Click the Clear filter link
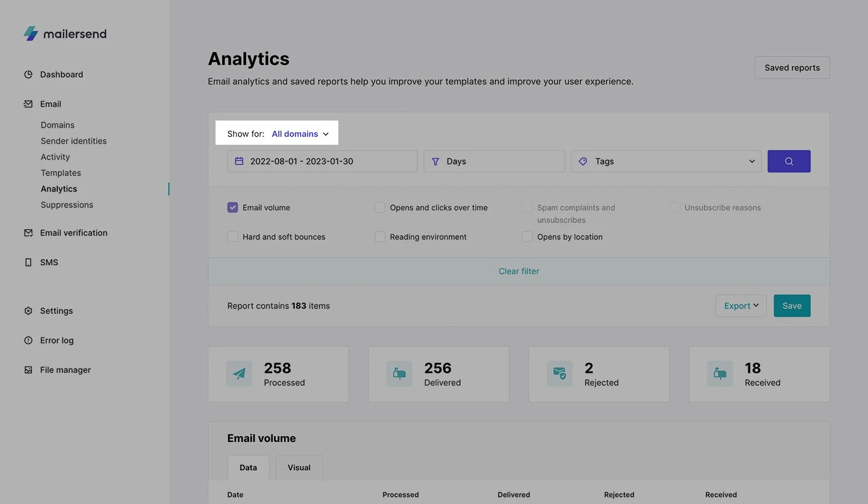Screen dimensions: 868x504 [x=518, y=271]
